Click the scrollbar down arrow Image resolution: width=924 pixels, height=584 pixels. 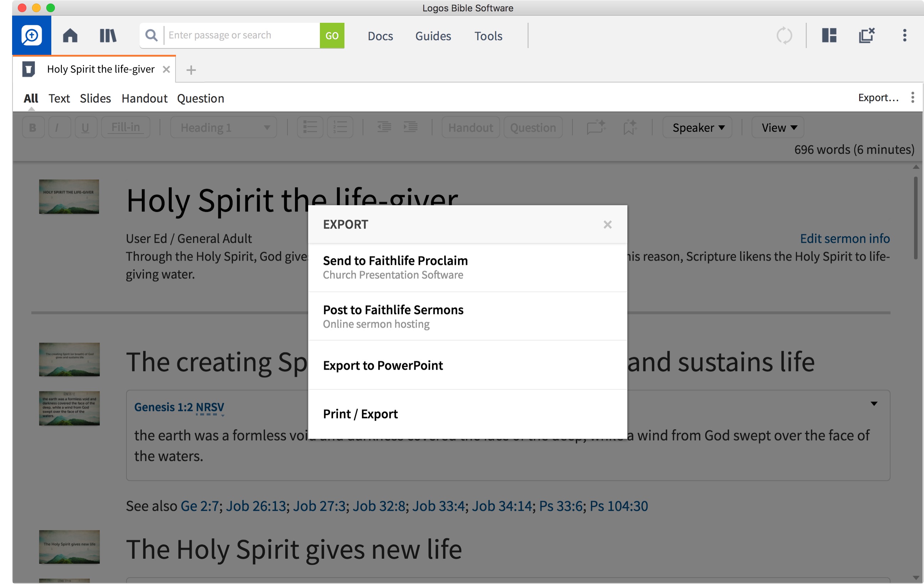pos(915,578)
